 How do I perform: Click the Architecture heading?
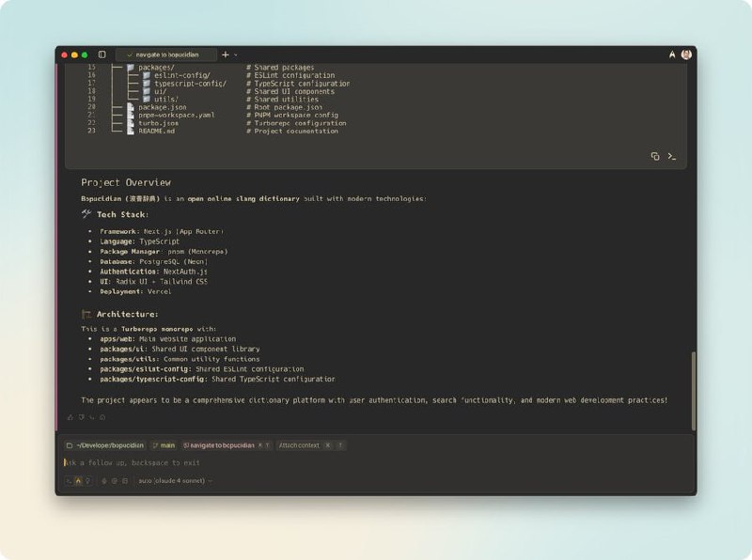tap(128, 315)
